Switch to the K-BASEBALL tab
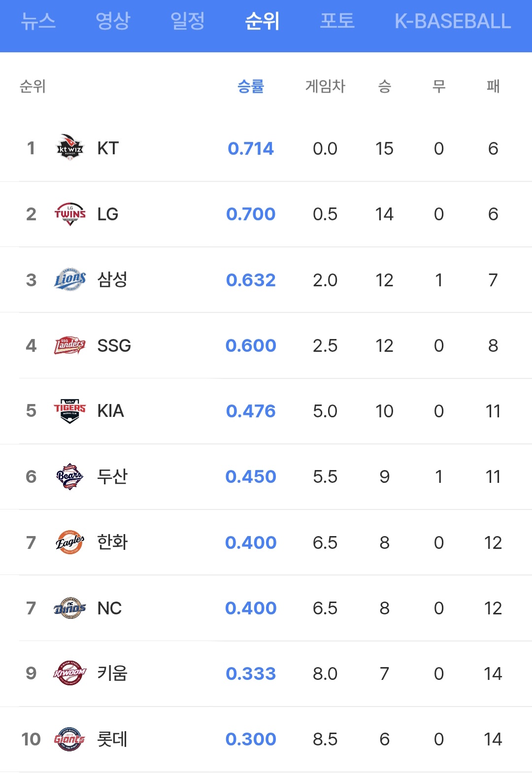Viewport: 532px width, 775px height. [x=453, y=21]
